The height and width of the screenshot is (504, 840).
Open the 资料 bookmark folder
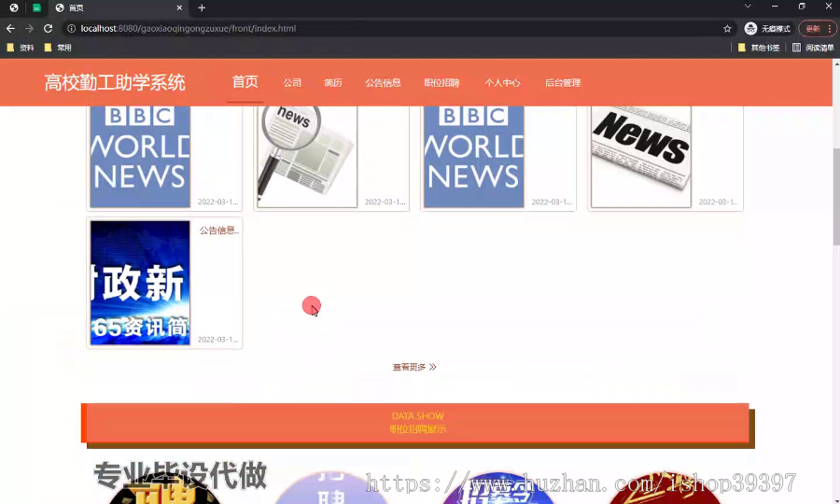tap(21, 48)
